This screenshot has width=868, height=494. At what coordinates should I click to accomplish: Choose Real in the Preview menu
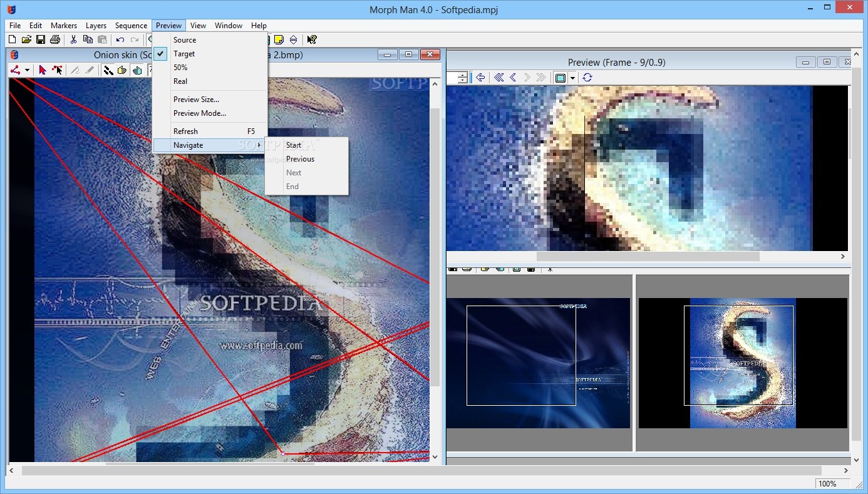210,81
